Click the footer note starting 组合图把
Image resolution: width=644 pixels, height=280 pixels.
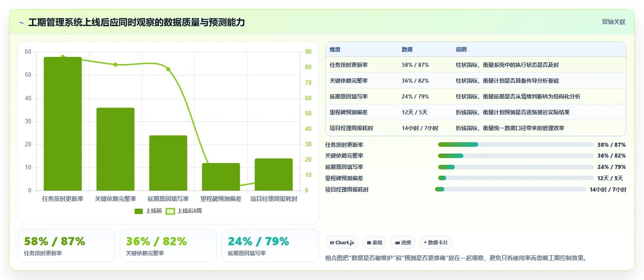pyautogui.click(x=457, y=258)
